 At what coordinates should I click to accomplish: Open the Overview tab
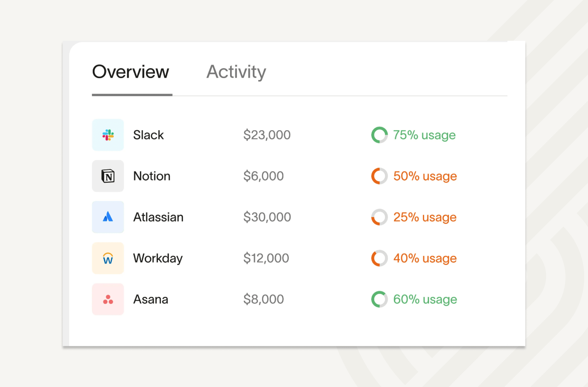tap(130, 72)
